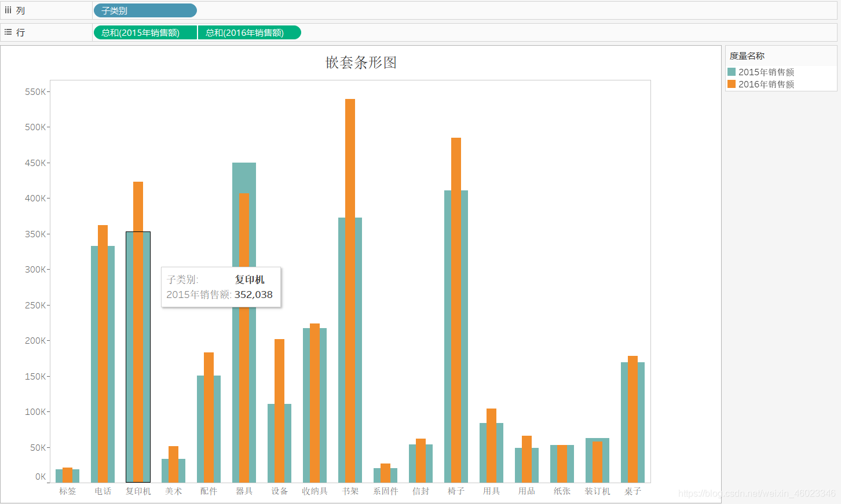This screenshot has width=841, height=504.
Task: Click the 设备 axis label
Action: [280, 491]
